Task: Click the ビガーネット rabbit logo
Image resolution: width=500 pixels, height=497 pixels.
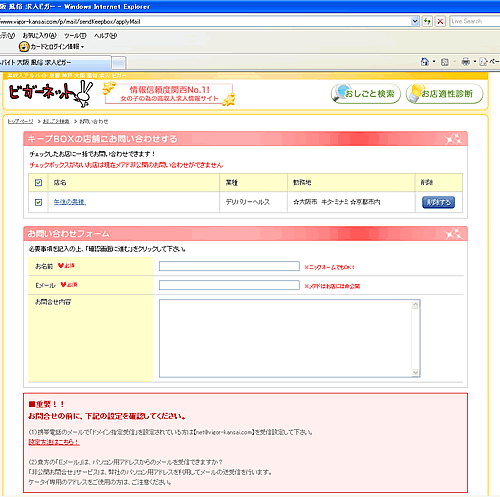Action: (x=51, y=93)
